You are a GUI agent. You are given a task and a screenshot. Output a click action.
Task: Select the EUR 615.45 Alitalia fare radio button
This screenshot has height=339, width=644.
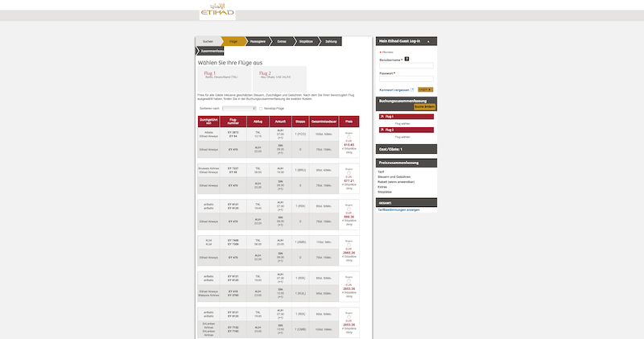pos(349,137)
